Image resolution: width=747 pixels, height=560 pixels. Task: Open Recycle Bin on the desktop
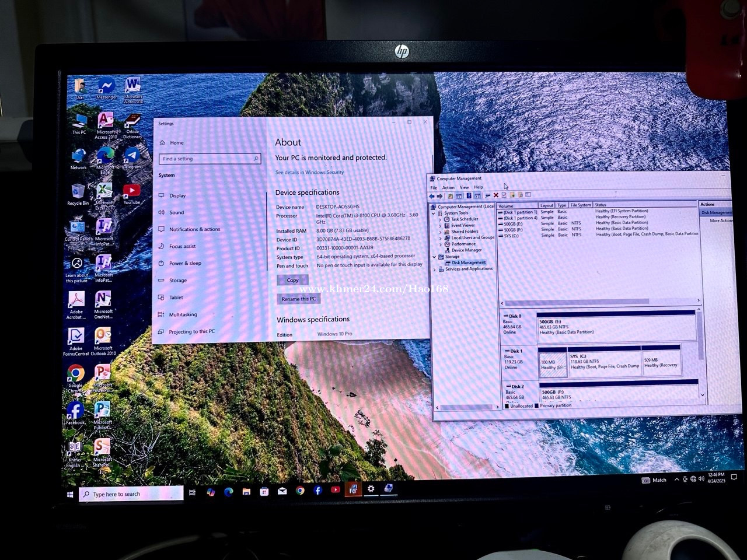coord(78,194)
